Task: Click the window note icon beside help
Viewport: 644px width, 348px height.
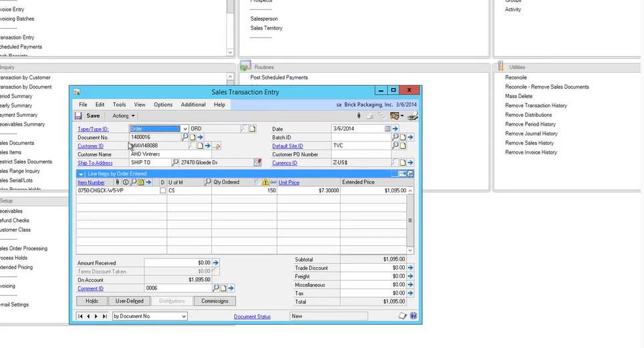Action: [402, 315]
